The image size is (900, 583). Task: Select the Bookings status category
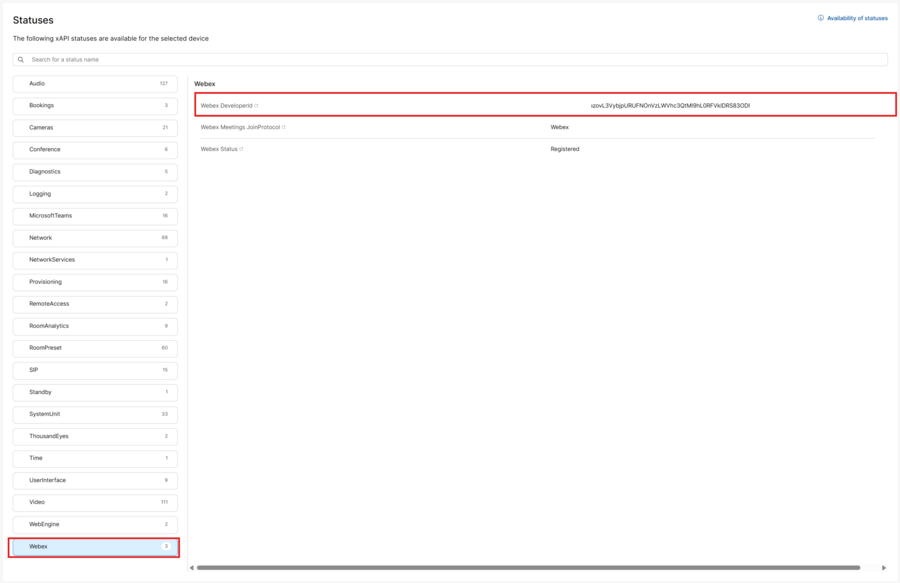tap(95, 106)
